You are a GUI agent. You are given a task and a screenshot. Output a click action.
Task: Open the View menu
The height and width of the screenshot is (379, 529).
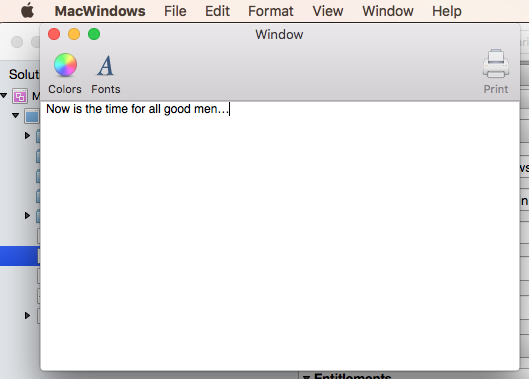point(328,11)
